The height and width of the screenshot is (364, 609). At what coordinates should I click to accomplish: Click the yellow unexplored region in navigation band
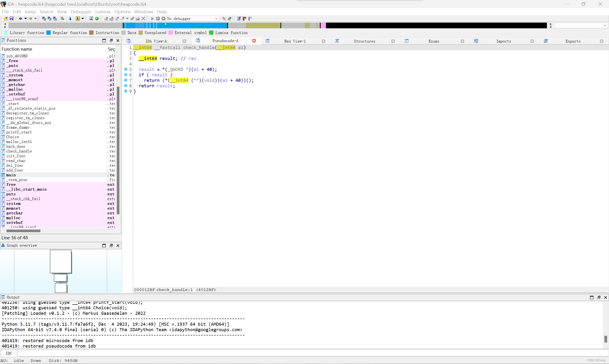pos(263,25)
